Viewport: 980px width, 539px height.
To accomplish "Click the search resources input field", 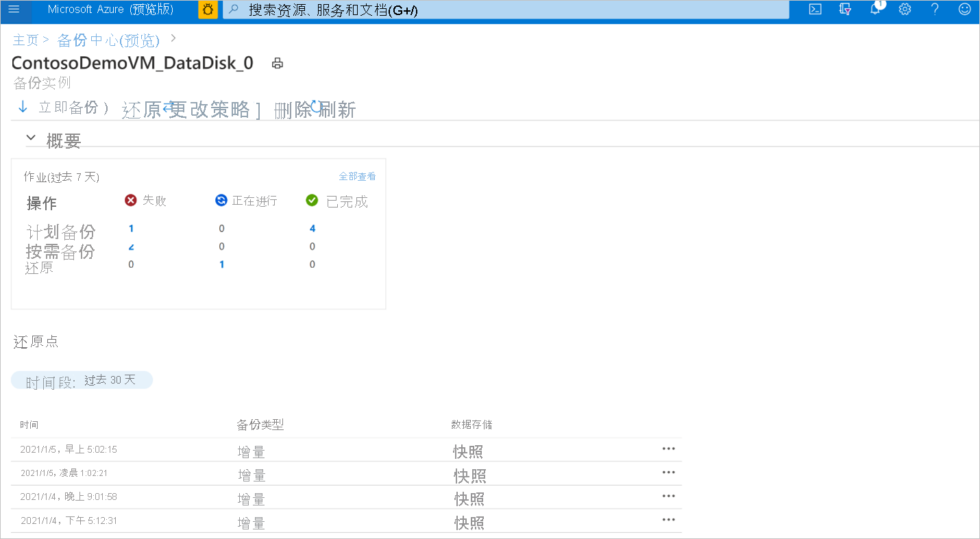I will (x=506, y=10).
